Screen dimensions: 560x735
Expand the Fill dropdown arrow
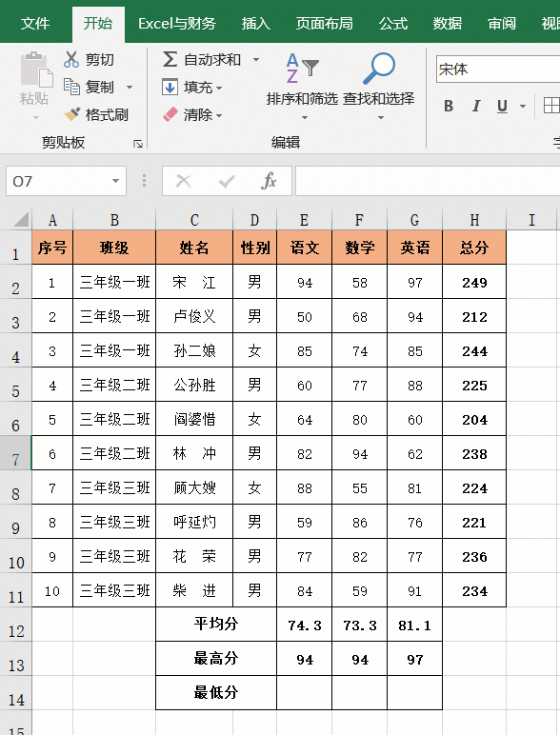(219, 88)
